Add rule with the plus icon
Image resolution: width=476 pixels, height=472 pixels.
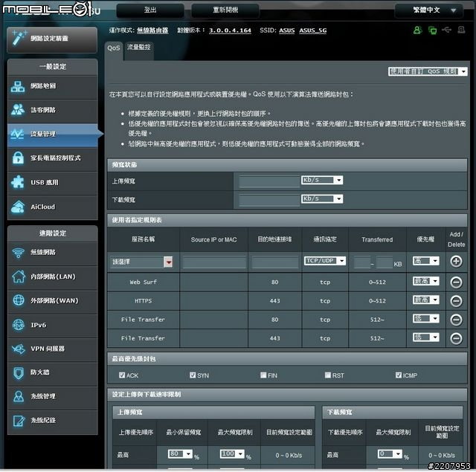[456, 262]
